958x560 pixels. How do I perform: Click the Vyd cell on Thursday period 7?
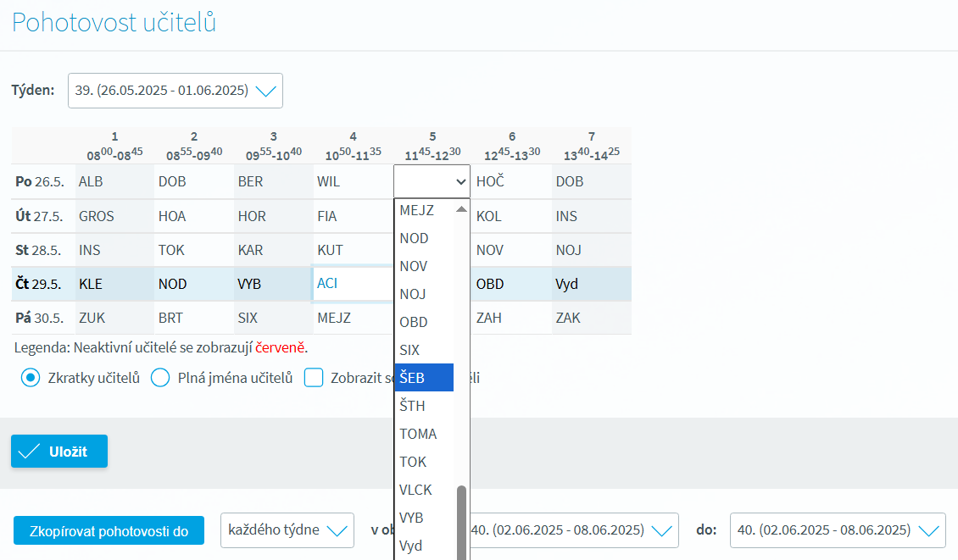(592, 284)
